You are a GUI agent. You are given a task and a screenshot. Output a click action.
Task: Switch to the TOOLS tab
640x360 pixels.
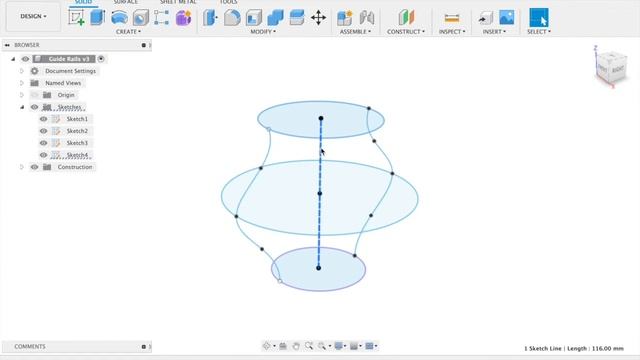pyautogui.click(x=228, y=2)
